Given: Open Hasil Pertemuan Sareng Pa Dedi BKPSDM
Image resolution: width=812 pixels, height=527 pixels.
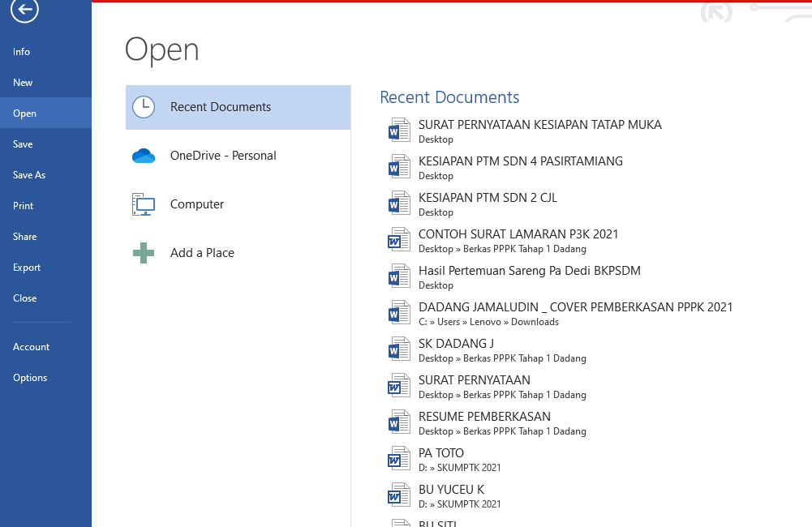Looking at the screenshot, I should (529, 271).
